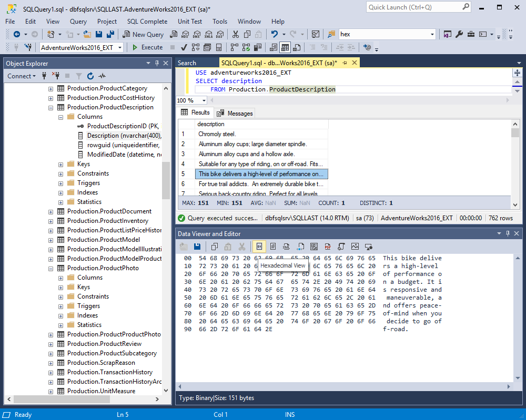Viewport: 526px width, 420px height.
Task: Click Activity Monitor icon in Object Explorer
Action: click(x=103, y=76)
